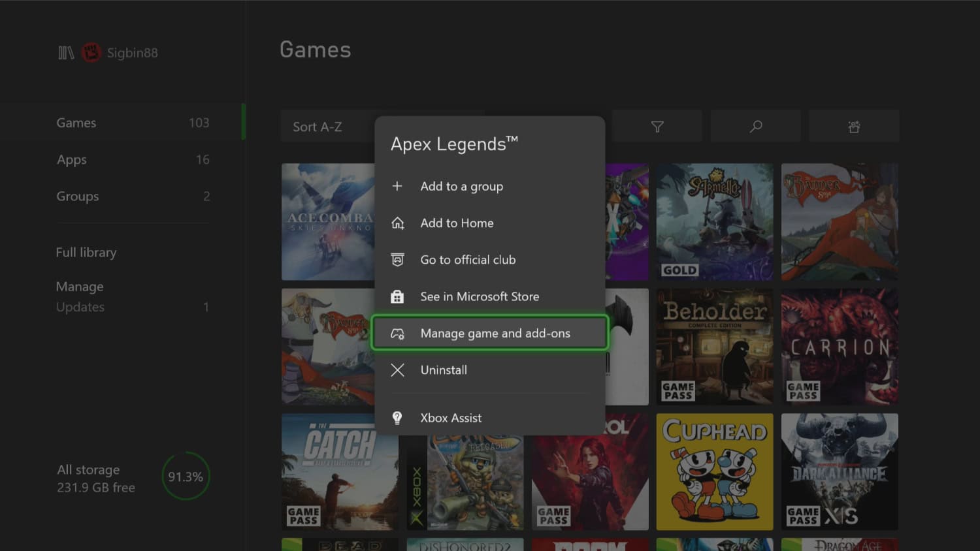The image size is (980, 551).
Task: Click the Sigbin88 gamertag text
Action: (133, 53)
